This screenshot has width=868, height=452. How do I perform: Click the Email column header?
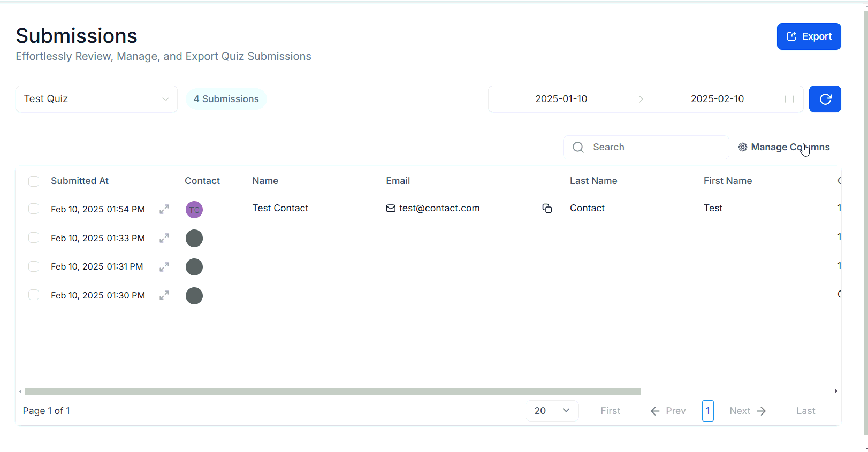[398, 181]
